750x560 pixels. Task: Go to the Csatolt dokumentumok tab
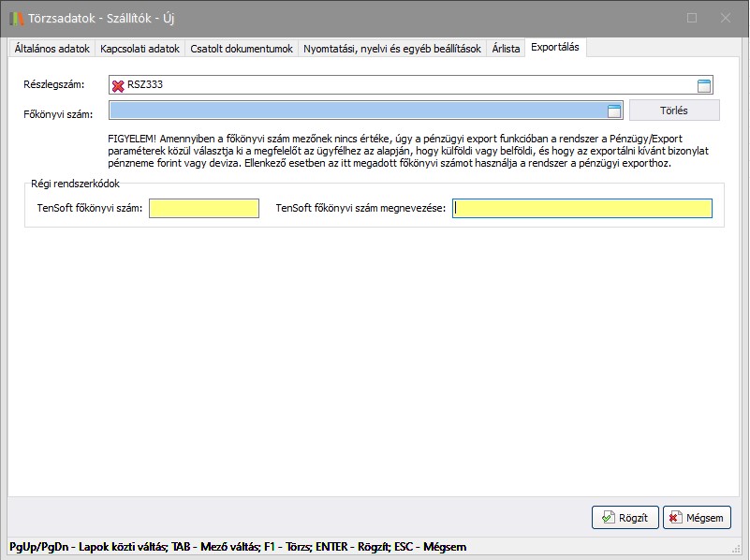[x=242, y=49]
